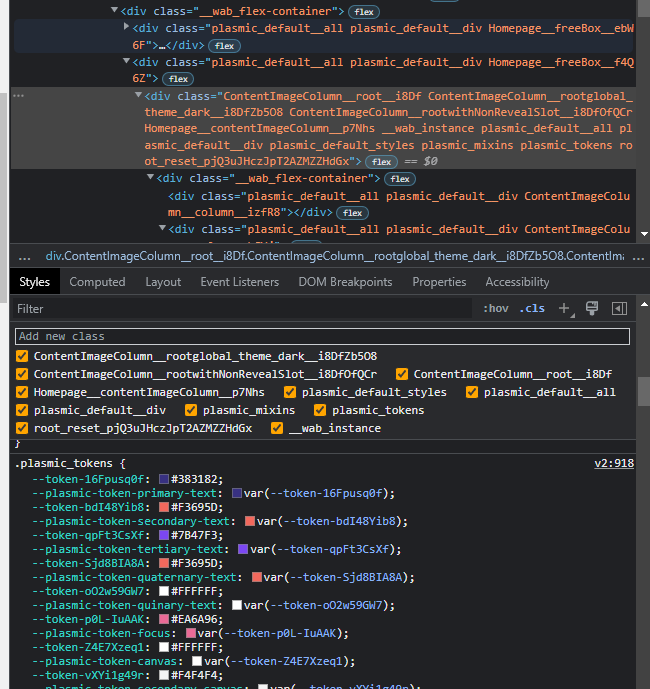The width and height of the screenshot is (650, 689).
Task: Click the breadcrumb overflow ellipsis
Action: point(25,256)
